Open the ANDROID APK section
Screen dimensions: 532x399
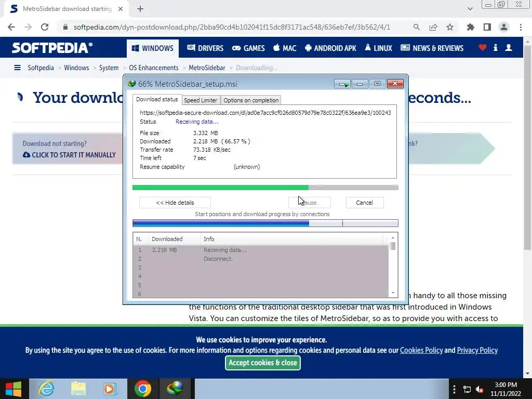point(330,48)
